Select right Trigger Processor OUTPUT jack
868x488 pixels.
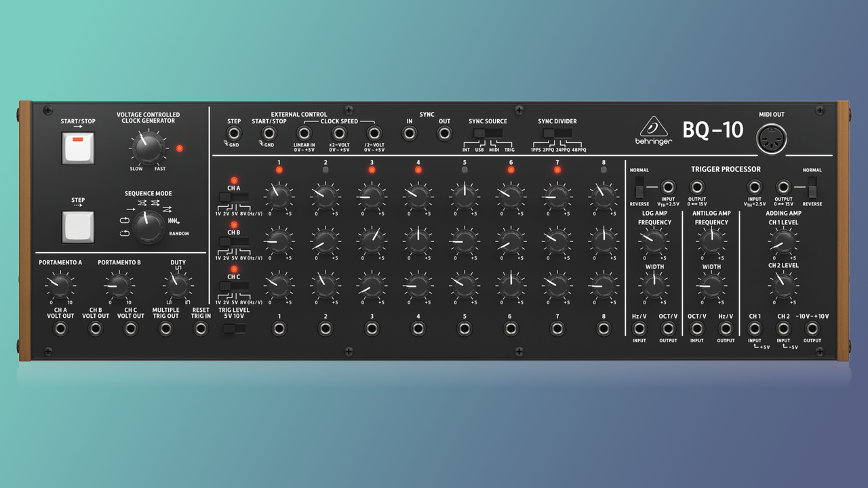pyautogui.click(x=783, y=186)
